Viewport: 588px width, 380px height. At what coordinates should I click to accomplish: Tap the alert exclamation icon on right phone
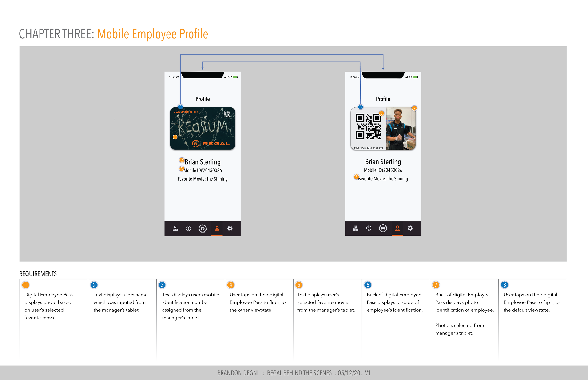tap(369, 228)
